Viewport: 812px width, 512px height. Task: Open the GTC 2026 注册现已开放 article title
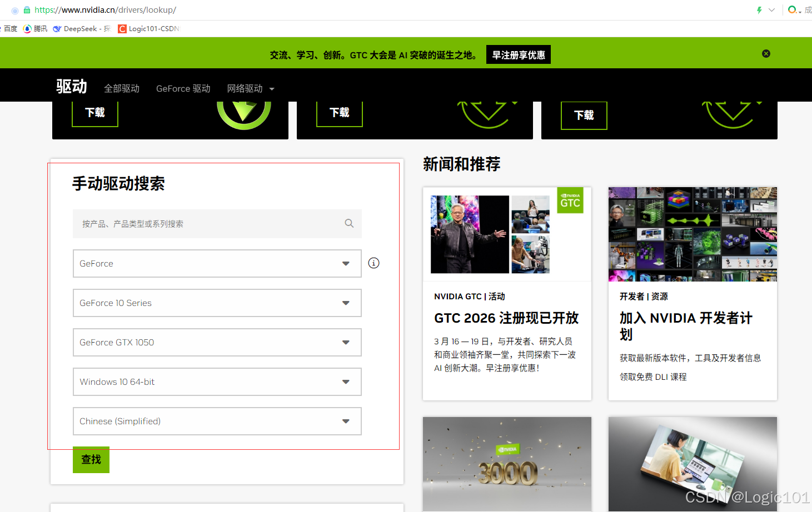[506, 318]
